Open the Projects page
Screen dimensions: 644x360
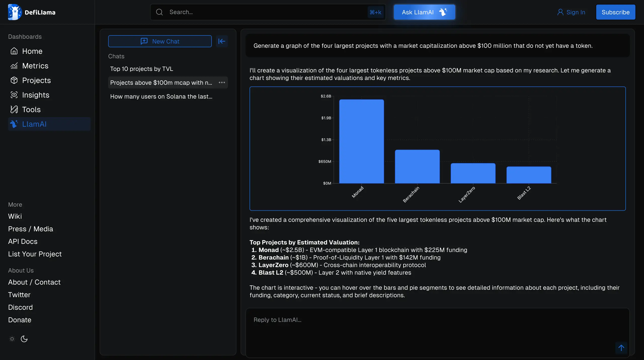click(49, 80)
